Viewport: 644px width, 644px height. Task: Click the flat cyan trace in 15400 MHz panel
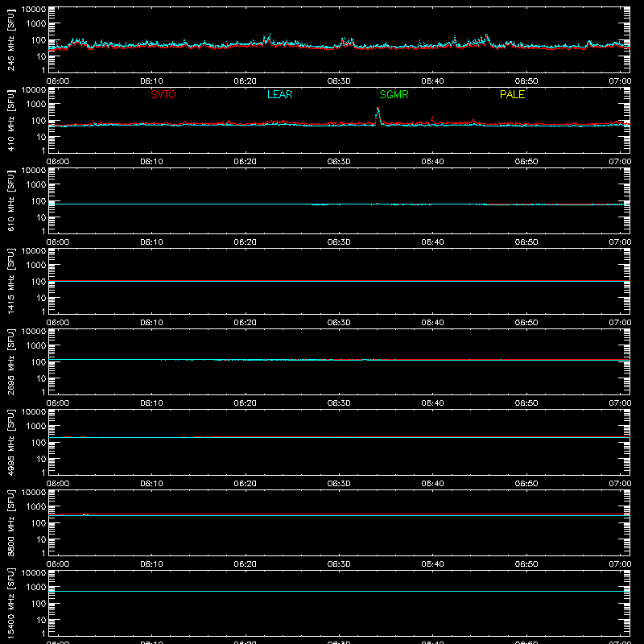point(339,592)
